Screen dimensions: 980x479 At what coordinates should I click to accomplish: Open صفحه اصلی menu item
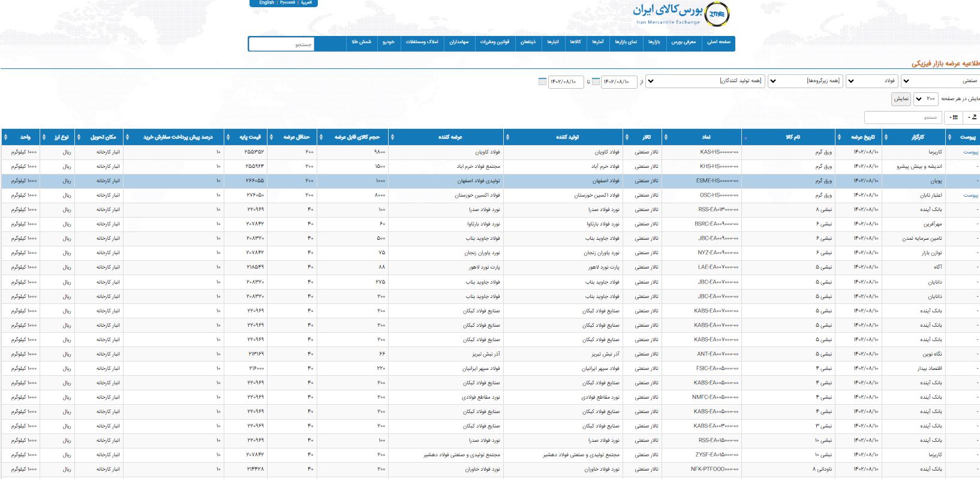point(718,43)
